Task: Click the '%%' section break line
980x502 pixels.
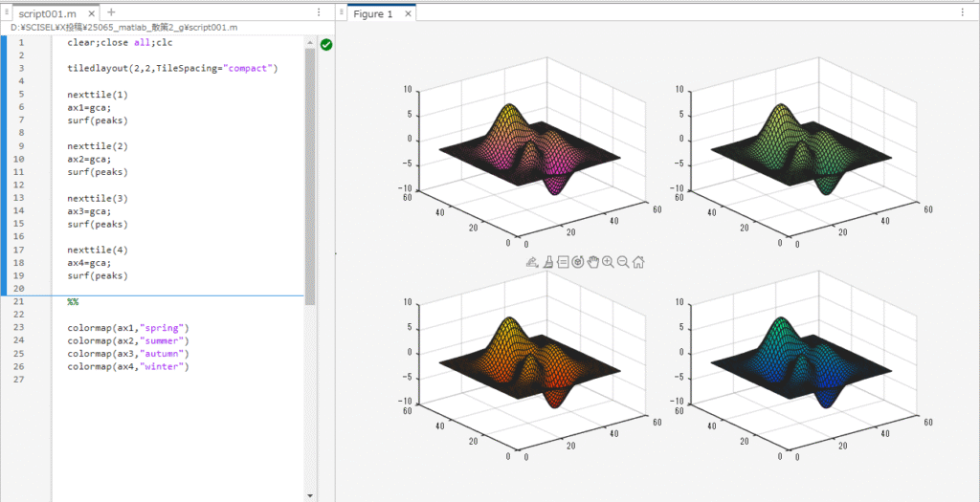Action: point(73,301)
